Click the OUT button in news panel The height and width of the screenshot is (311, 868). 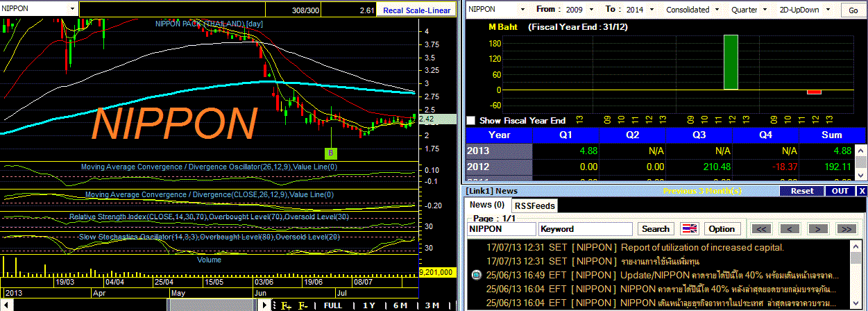840,191
